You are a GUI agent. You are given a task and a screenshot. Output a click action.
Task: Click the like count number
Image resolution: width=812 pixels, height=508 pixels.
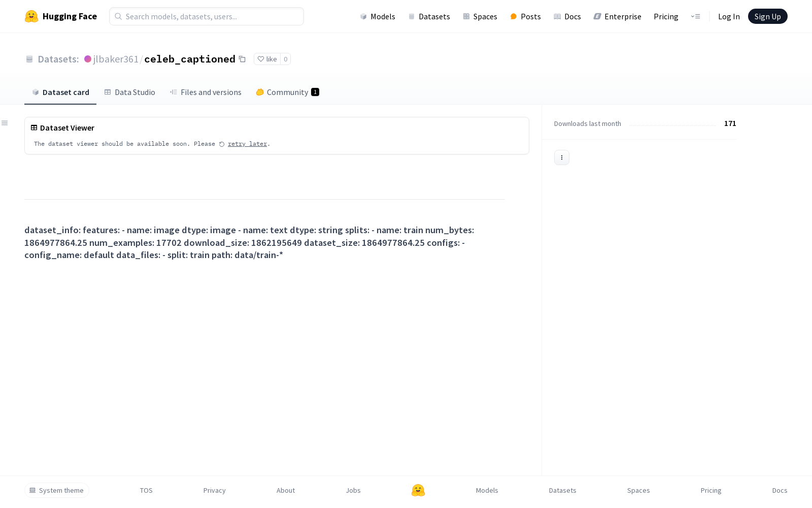tap(286, 59)
